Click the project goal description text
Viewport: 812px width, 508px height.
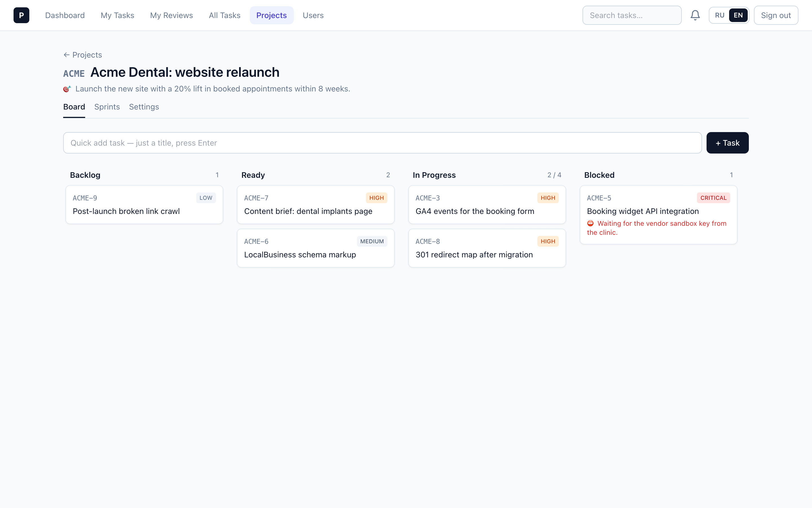tap(213, 89)
